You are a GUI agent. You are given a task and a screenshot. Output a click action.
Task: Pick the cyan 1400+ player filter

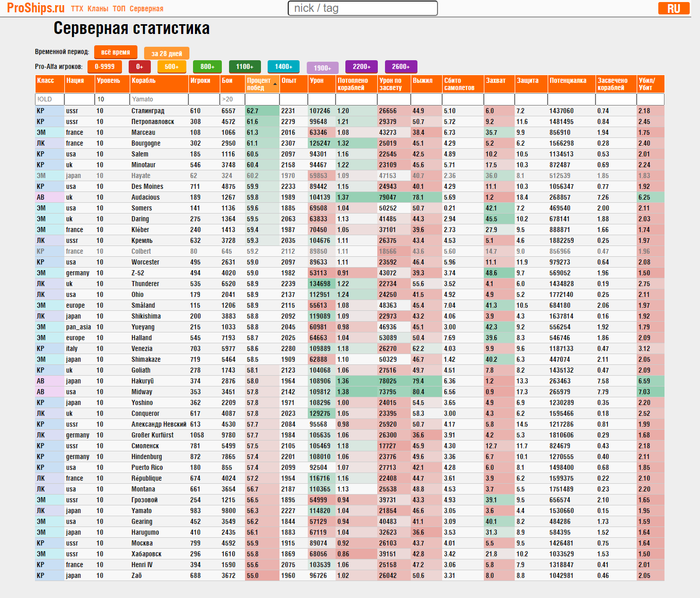tap(283, 66)
